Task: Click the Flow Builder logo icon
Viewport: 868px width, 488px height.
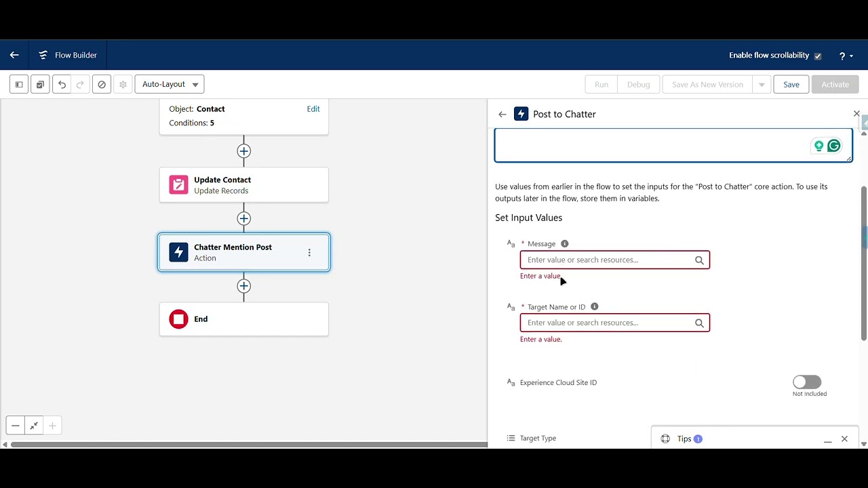Action: click(43, 55)
